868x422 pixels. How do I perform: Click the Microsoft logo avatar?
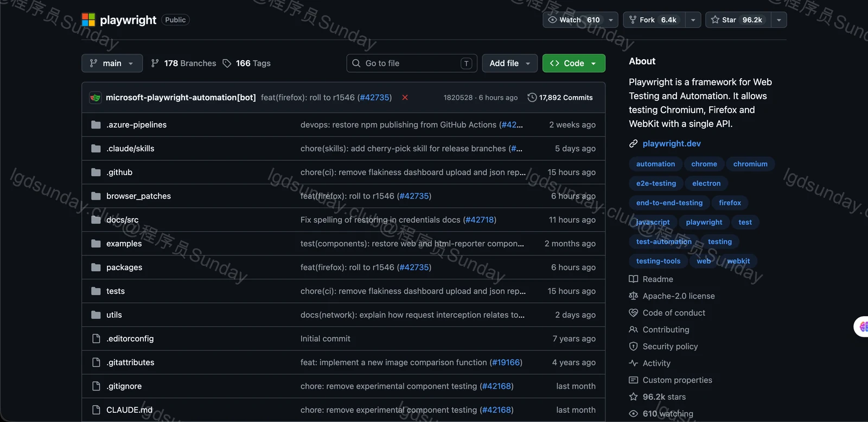pos(88,20)
